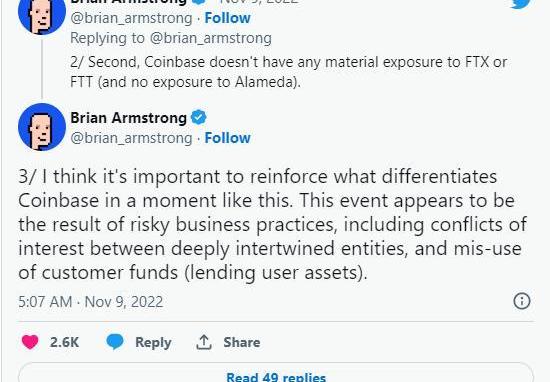The width and height of the screenshot is (550, 382).
Task: Open the tweet info circle icon
Action: [522, 301]
